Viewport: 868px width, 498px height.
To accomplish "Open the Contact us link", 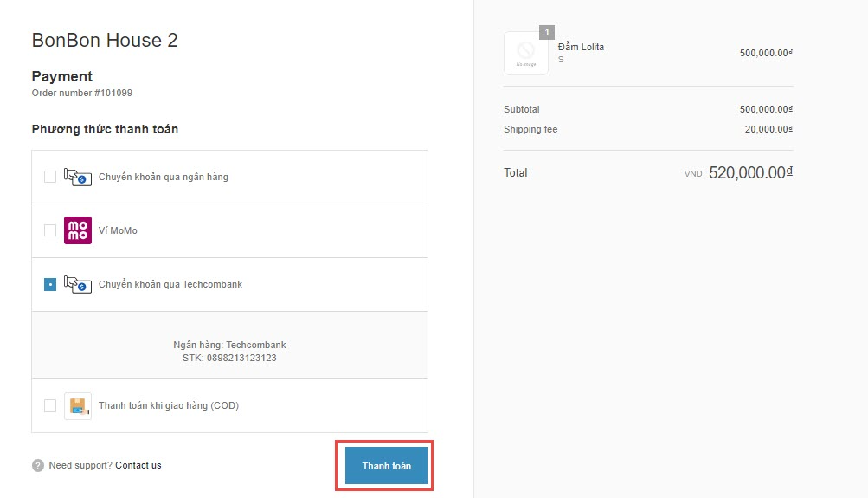I will 138,465.
